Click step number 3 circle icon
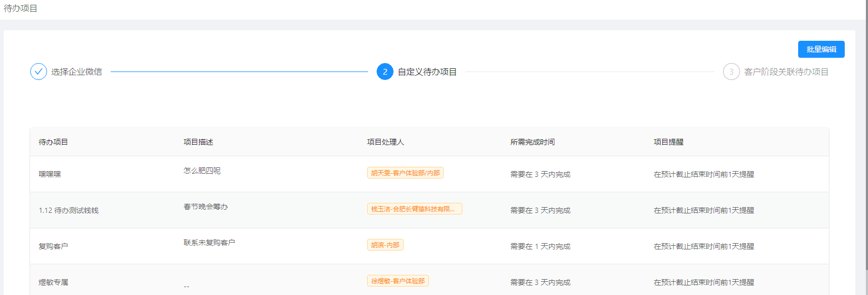Screen dimensions: 868x295 (x=732, y=71)
